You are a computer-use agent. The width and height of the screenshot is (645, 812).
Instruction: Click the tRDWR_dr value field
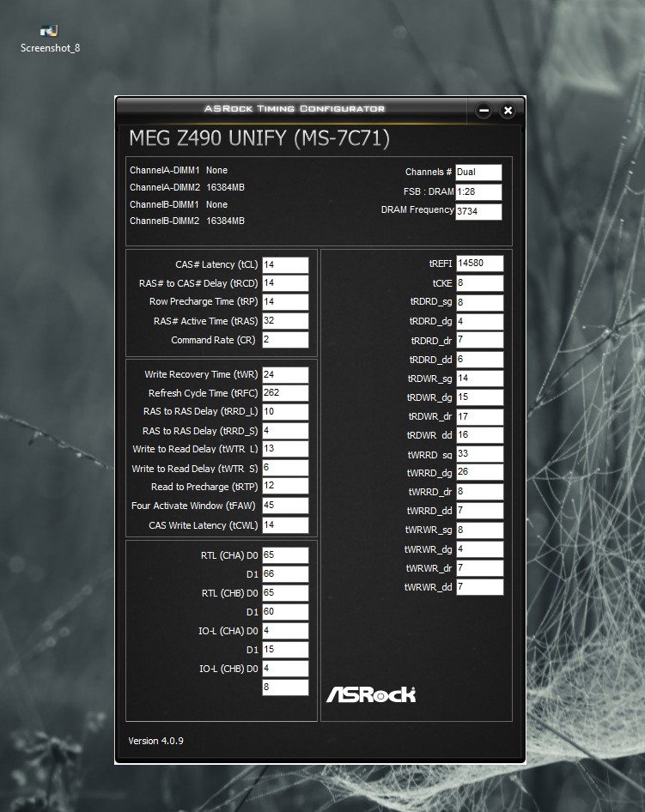[480, 416]
